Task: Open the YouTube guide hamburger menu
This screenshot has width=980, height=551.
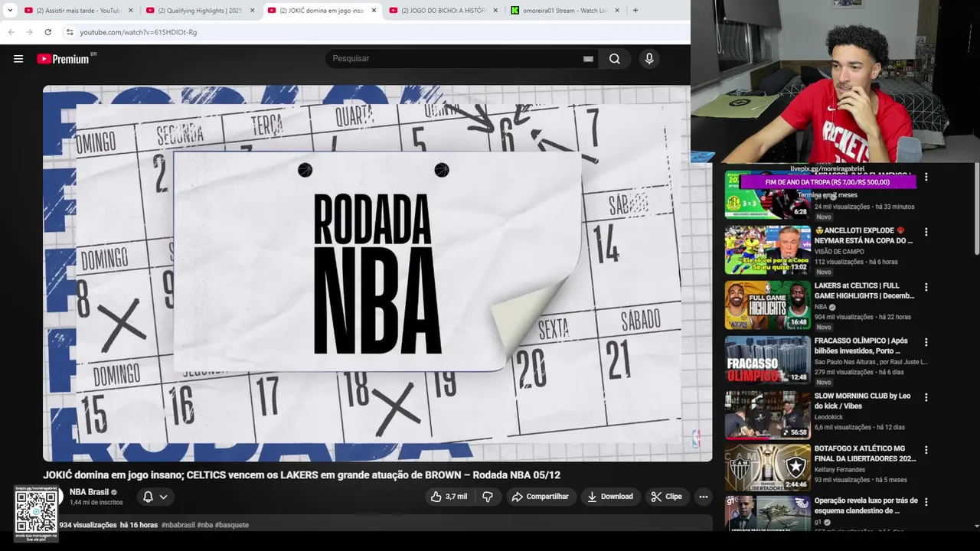Action: [x=18, y=59]
